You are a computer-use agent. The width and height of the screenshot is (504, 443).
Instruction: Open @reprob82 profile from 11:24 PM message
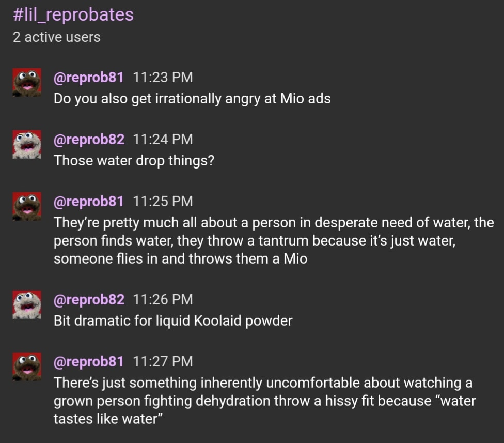point(89,140)
